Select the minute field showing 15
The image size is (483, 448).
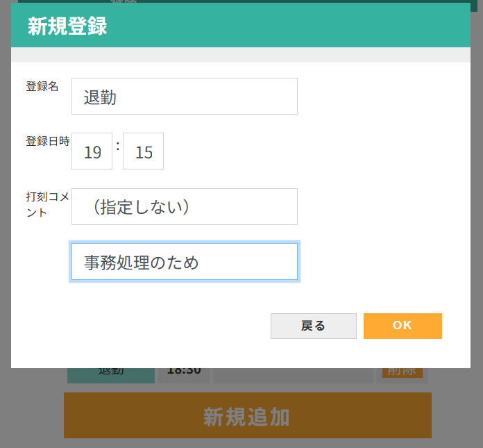(144, 151)
